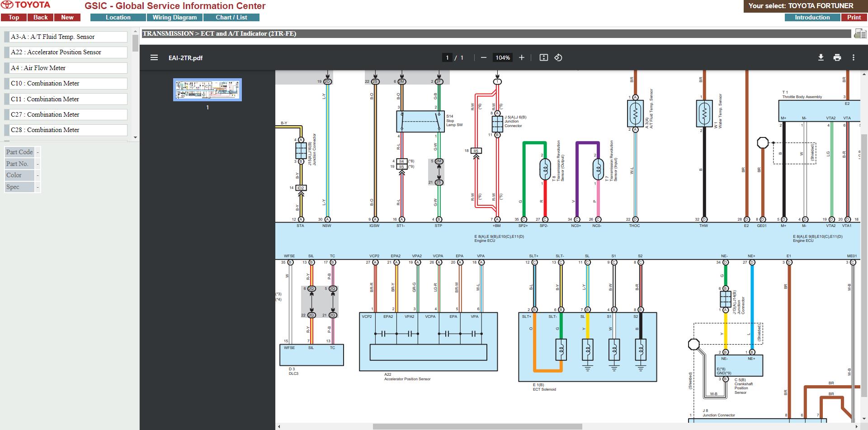Click the Part No. field label
Screen dimensions: 868x430
19,164
